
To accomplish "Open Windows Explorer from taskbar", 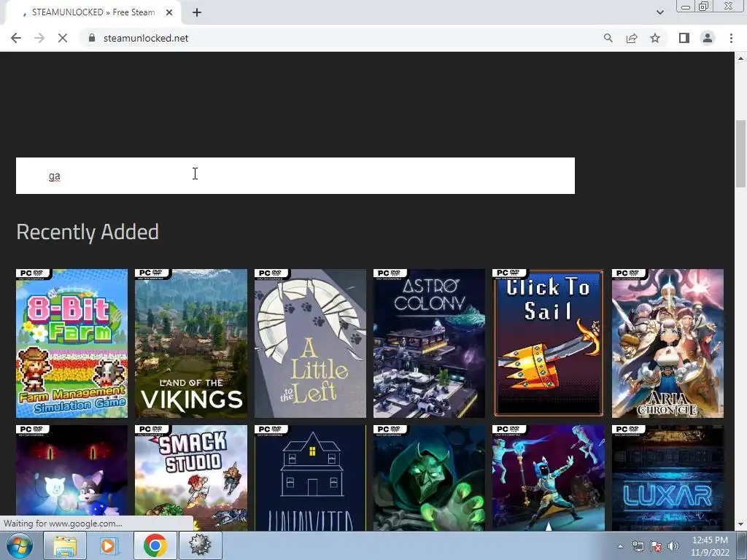I will (65, 545).
